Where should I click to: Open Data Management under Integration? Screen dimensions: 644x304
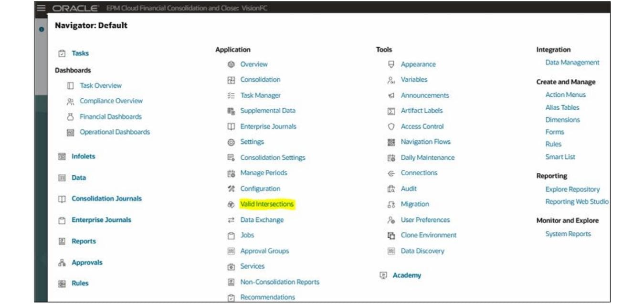572,62
